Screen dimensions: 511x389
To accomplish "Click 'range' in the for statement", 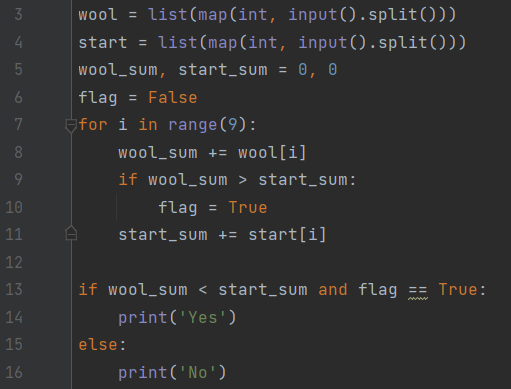I will point(193,125).
